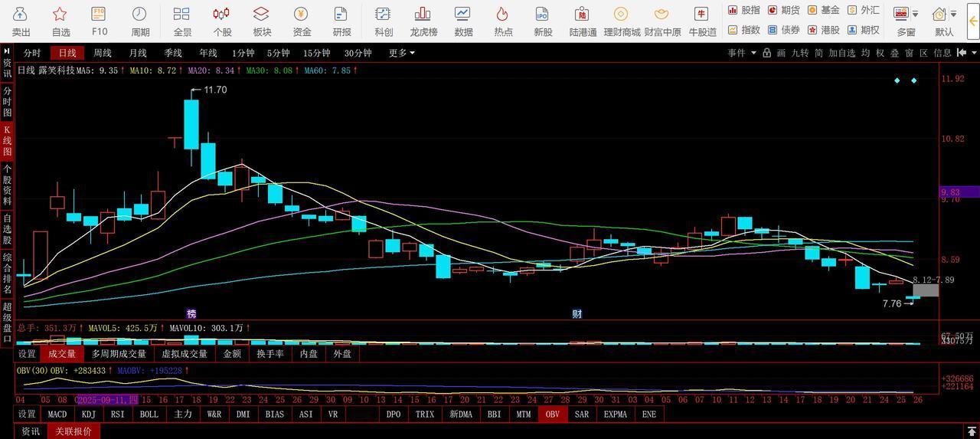
Task: Switch to the 周线 weekly chart tab
Action: point(103,53)
